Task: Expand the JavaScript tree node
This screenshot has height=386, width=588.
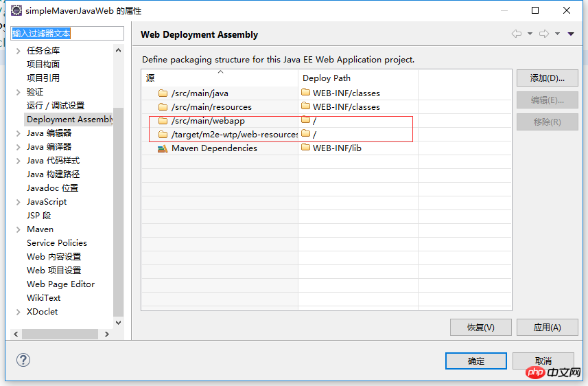Action: click(18, 202)
